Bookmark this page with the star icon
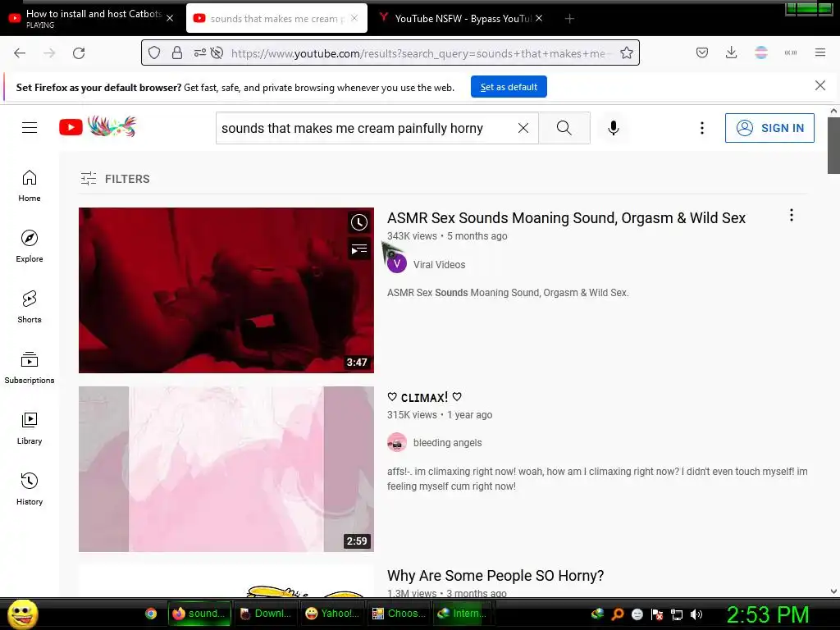 click(x=626, y=52)
